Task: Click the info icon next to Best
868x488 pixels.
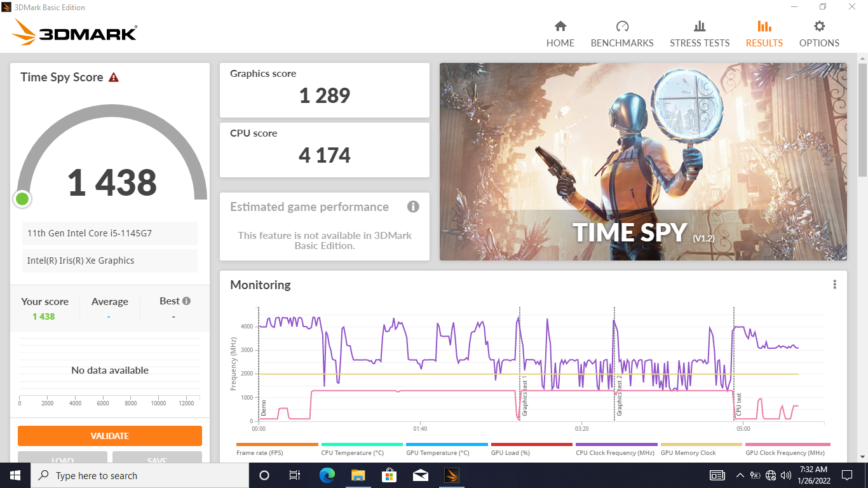Action: [x=186, y=301]
